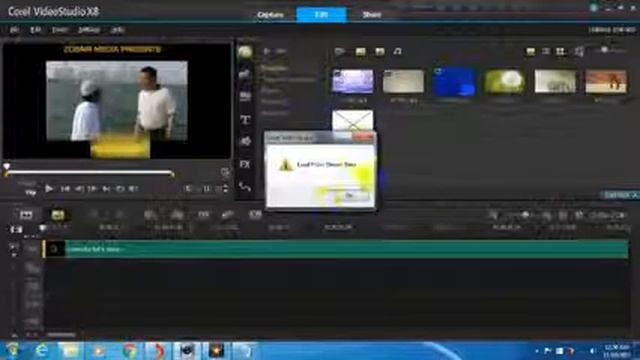
Task: Click OK in the warning dialog
Action: pyautogui.click(x=350, y=196)
